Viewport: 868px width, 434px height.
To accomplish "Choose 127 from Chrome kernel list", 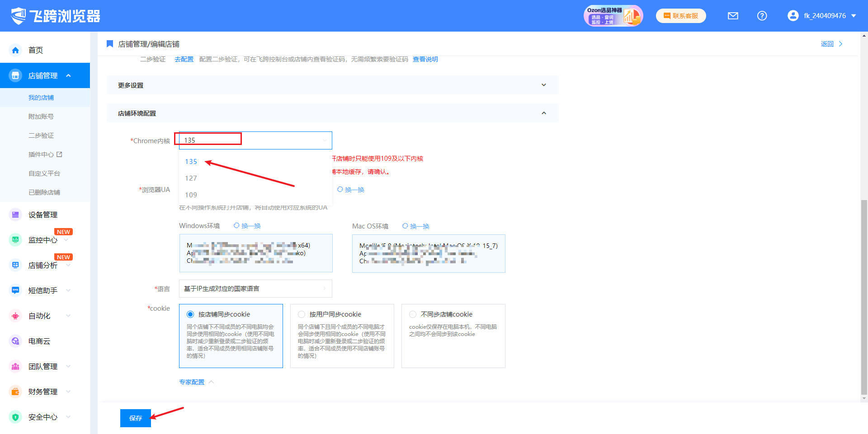I will [191, 178].
